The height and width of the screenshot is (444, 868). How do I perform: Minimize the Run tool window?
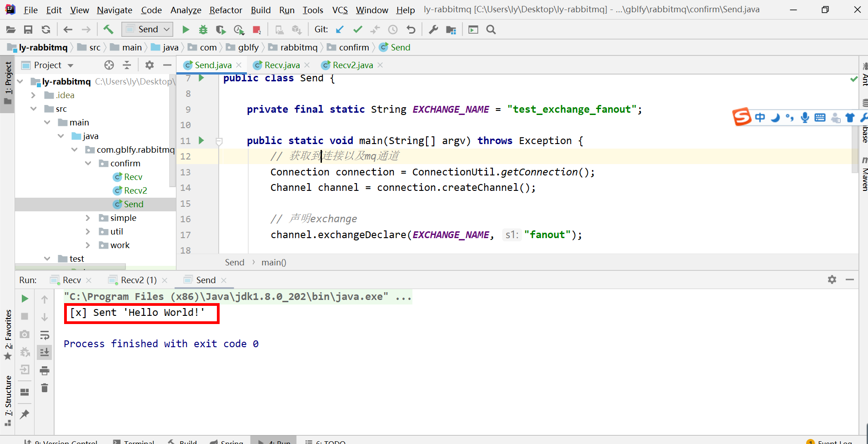pyautogui.click(x=850, y=279)
